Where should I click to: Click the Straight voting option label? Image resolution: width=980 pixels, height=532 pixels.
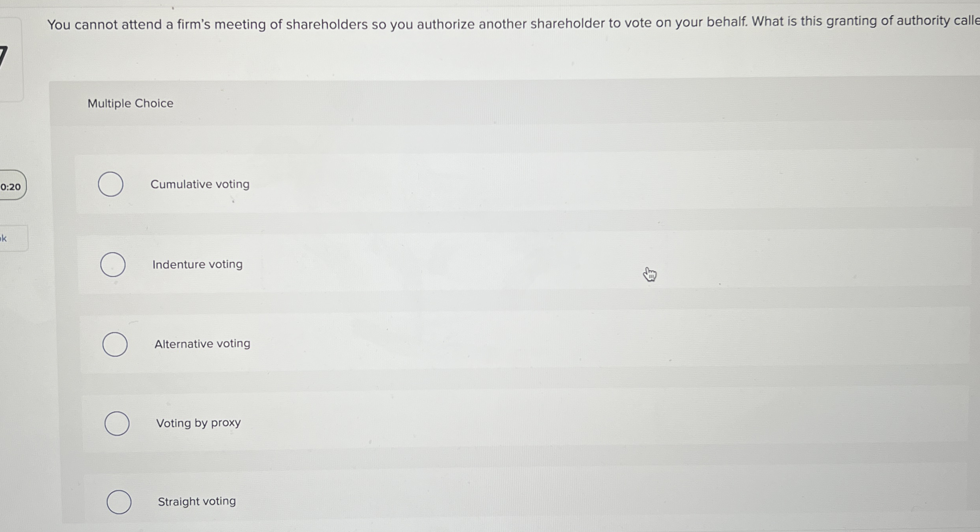[197, 501]
